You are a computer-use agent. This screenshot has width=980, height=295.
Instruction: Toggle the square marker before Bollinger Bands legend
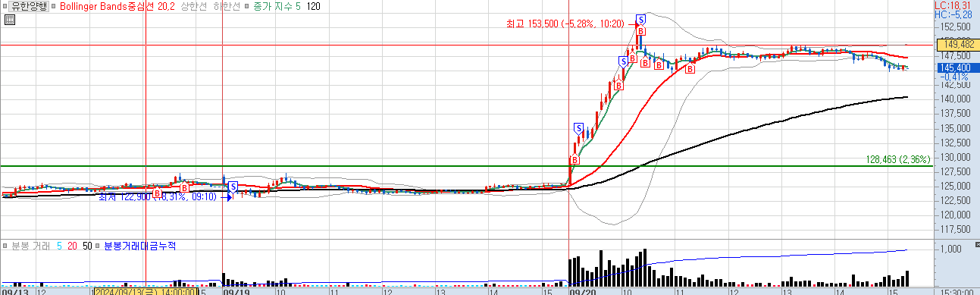click(53, 6)
